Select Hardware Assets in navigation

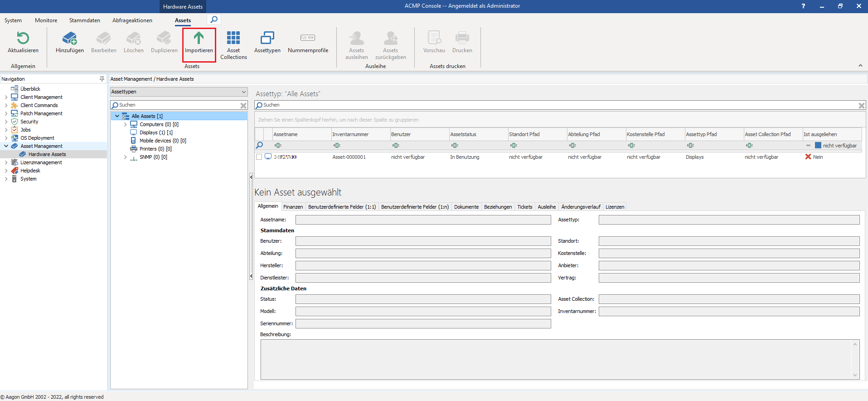click(47, 154)
